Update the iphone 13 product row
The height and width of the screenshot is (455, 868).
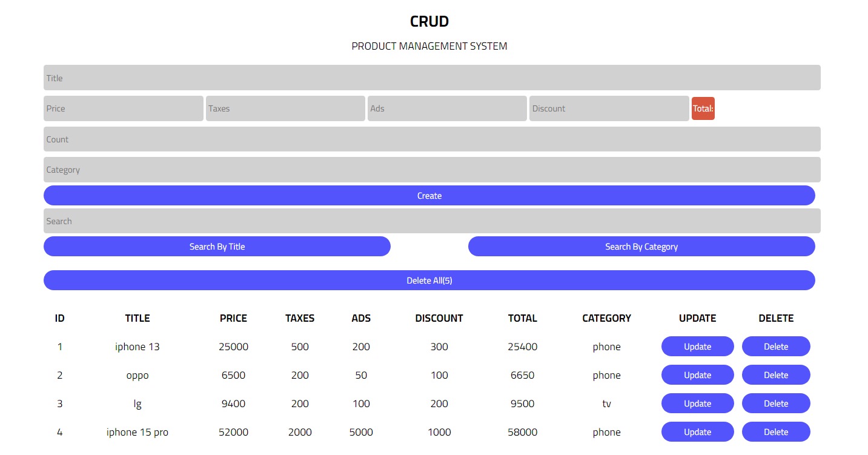(697, 347)
